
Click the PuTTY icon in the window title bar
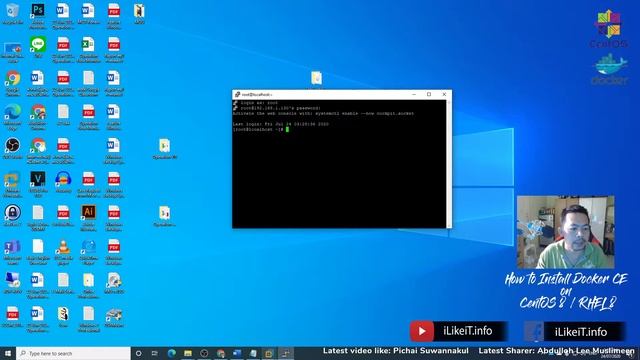click(237, 94)
